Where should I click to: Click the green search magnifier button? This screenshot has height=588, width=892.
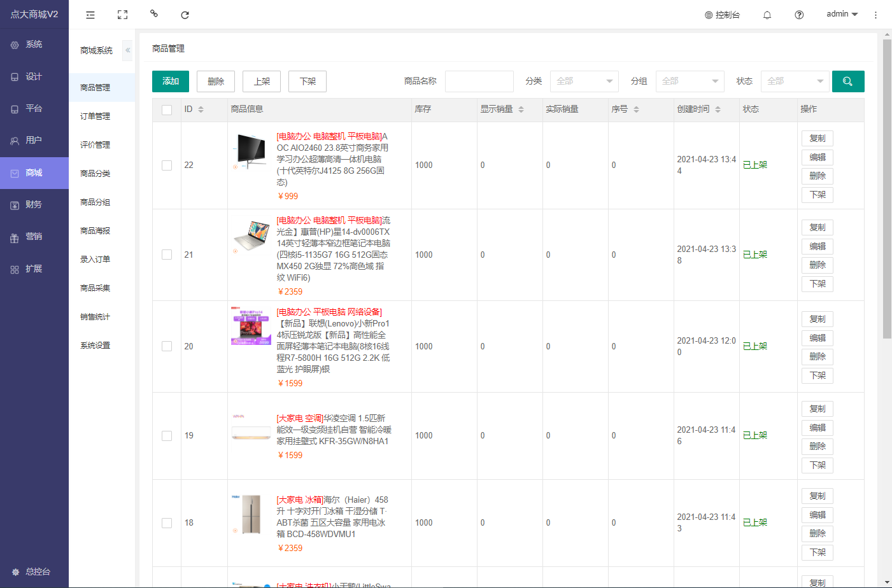pyautogui.click(x=848, y=81)
